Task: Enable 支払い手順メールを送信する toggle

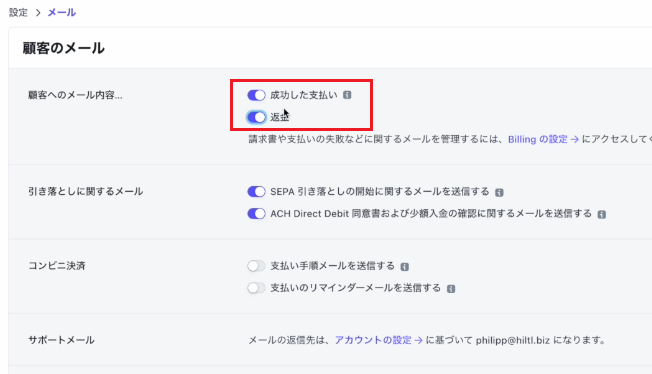Action: (256, 266)
